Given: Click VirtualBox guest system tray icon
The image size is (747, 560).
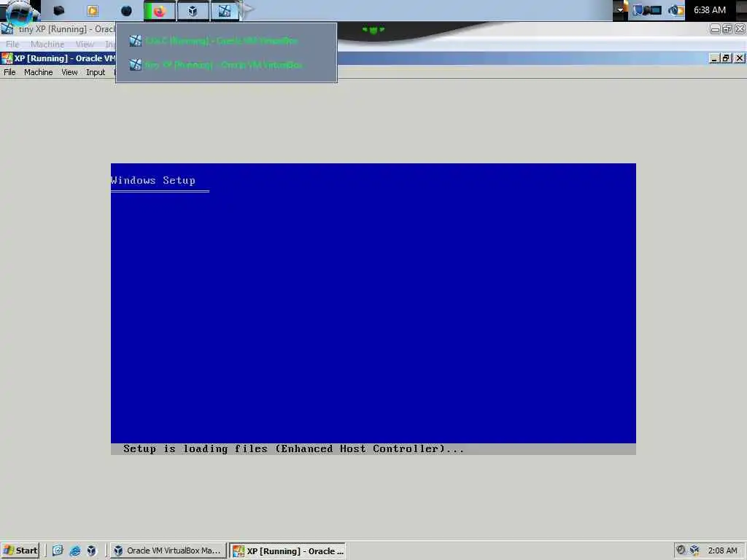Looking at the screenshot, I should tap(694, 550).
